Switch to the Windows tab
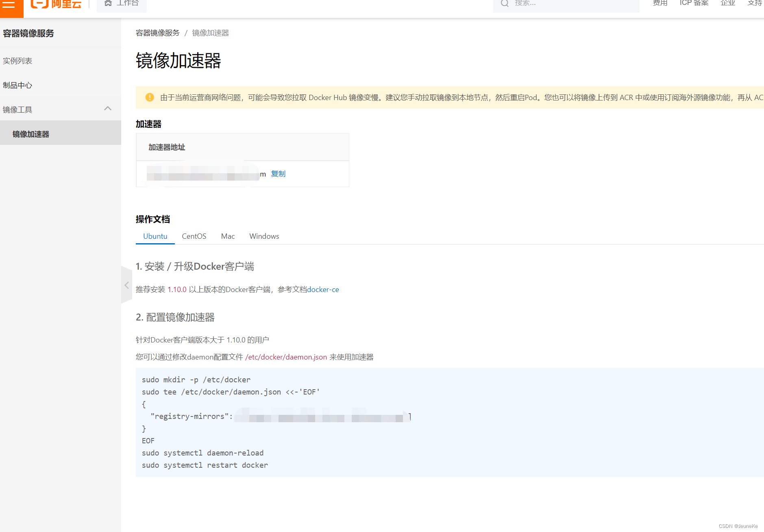The image size is (764, 532). 264,236
